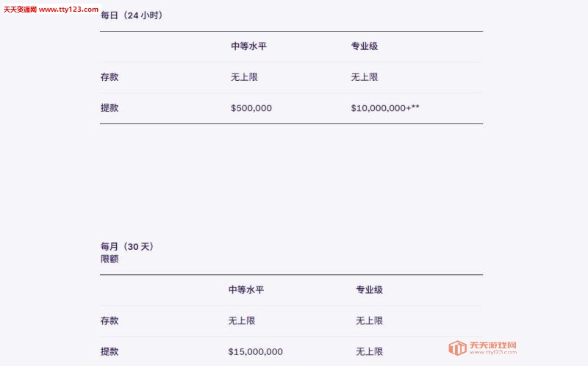Viewport: 588px width, 366px height.
Task: Click 中等水平 header in monthly table
Action: click(x=246, y=290)
